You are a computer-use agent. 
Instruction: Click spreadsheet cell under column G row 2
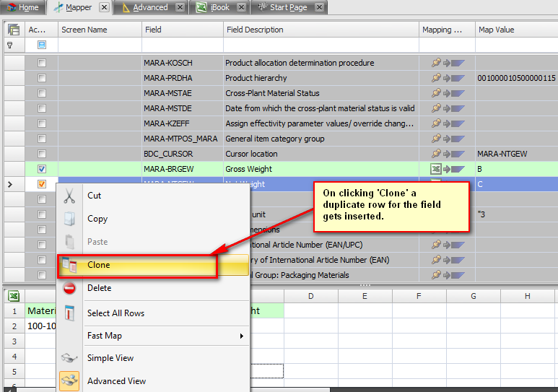point(473,326)
